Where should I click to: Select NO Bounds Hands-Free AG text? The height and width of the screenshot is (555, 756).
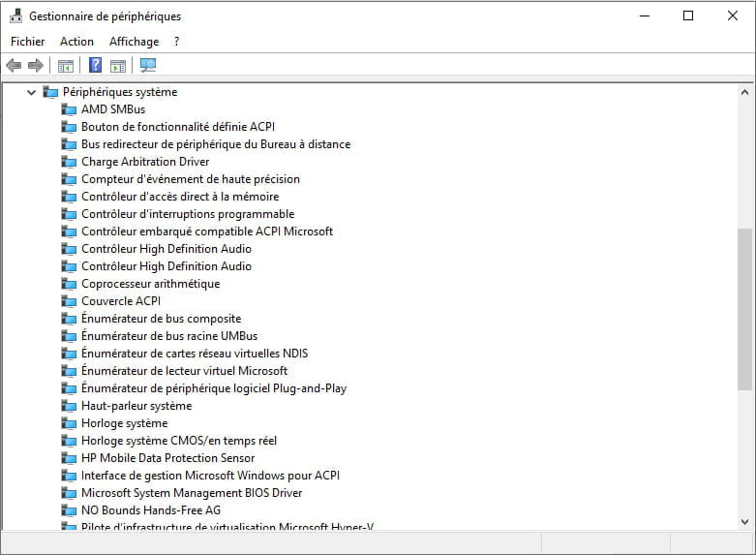coord(151,510)
